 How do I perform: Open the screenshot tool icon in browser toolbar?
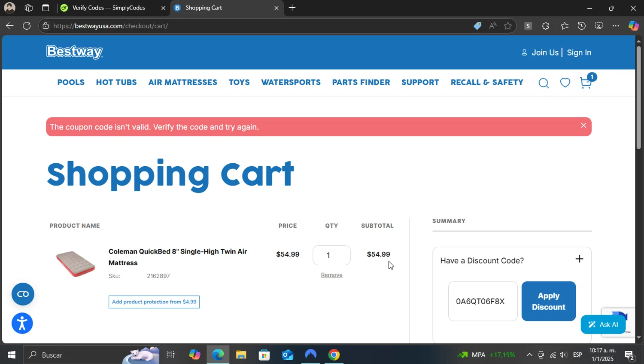tap(598, 26)
